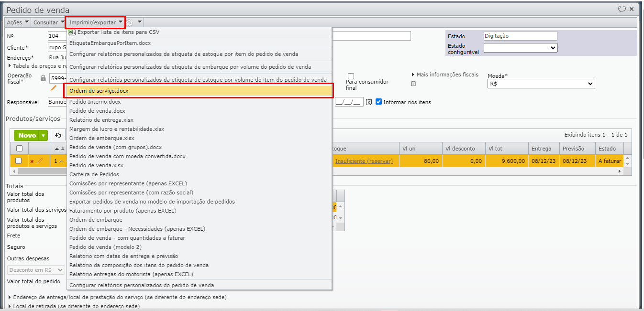644x311 pixels.
Task: Open the calendar date picker icon
Action: tap(369, 102)
